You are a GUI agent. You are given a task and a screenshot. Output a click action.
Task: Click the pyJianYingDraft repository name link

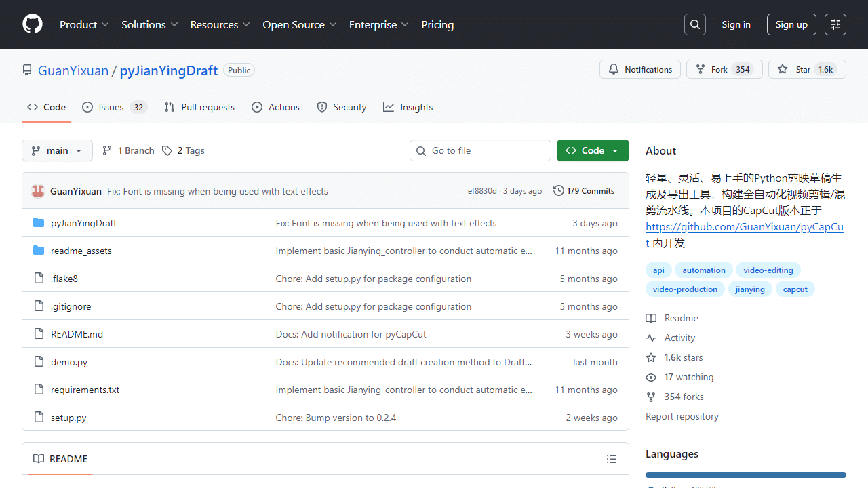pos(169,70)
